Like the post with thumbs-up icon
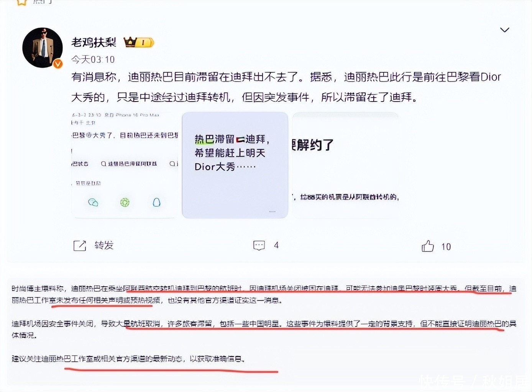This screenshot has height=392, width=532. click(428, 246)
